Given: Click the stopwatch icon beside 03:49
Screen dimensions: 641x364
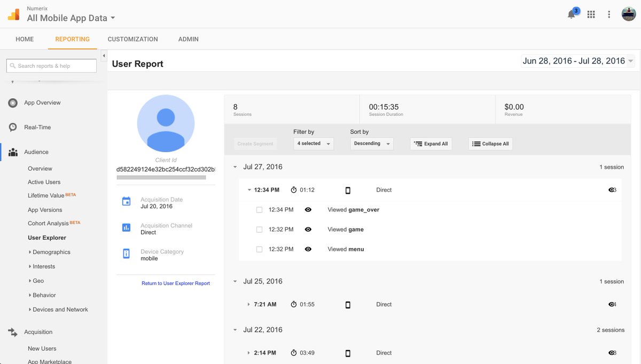Looking at the screenshot, I should (x=294, y=353).
